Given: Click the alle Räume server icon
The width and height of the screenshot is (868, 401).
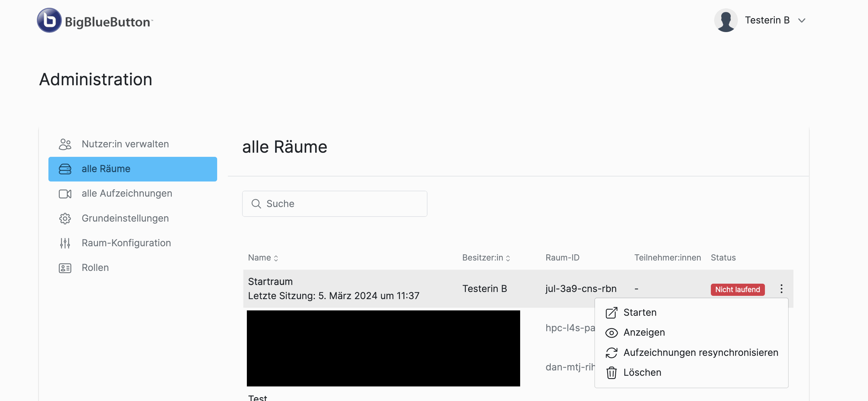Looking at the screenshot, I should pyautogui.click(x=65, y=169).
